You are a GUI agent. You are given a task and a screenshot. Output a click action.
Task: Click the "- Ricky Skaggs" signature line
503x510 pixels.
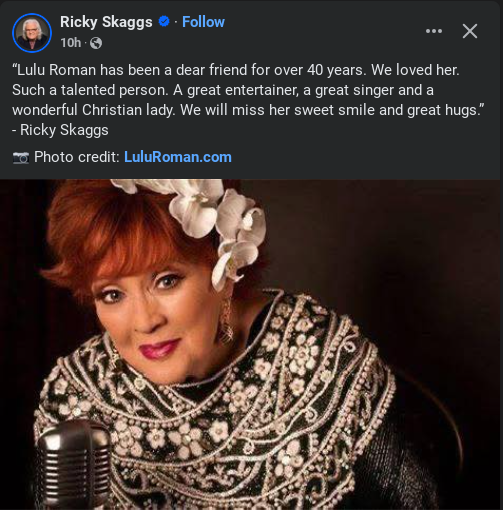[60, 130]
